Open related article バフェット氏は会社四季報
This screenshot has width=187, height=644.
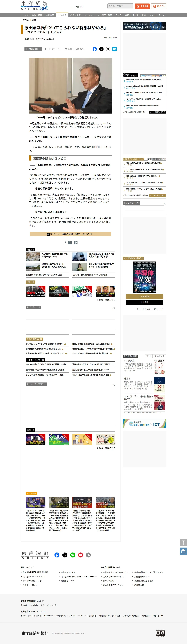[x=55, y=255]
